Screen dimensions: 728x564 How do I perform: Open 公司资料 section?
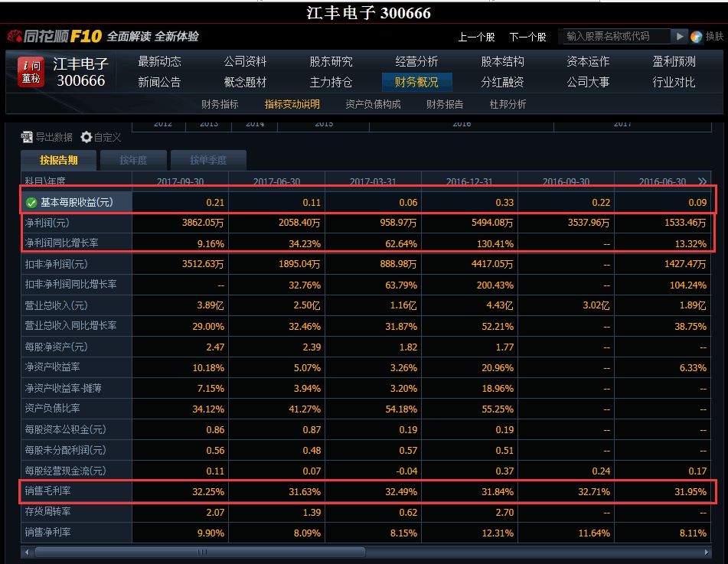(x=245, y=61)
